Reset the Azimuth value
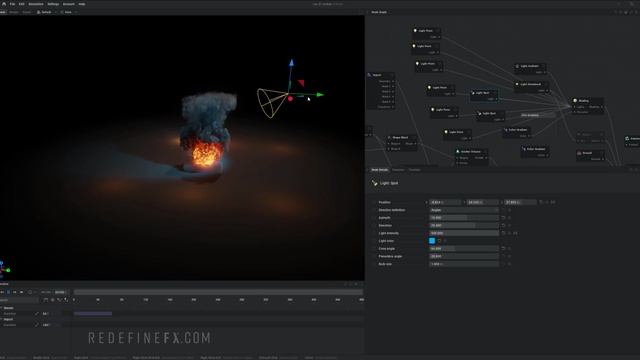This screenshot has width=640, height=360. 503,218
